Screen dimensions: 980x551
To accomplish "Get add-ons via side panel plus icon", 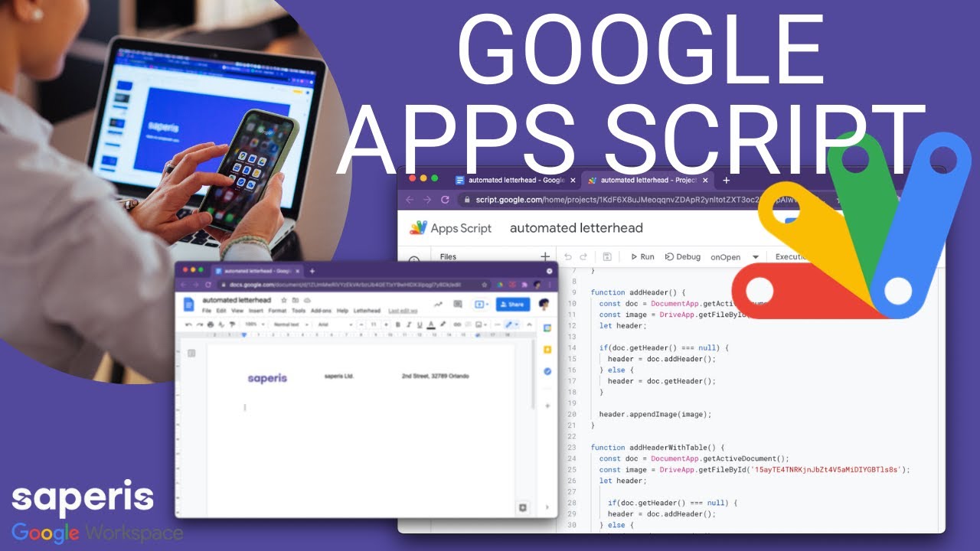I will (x=547, y=406).
